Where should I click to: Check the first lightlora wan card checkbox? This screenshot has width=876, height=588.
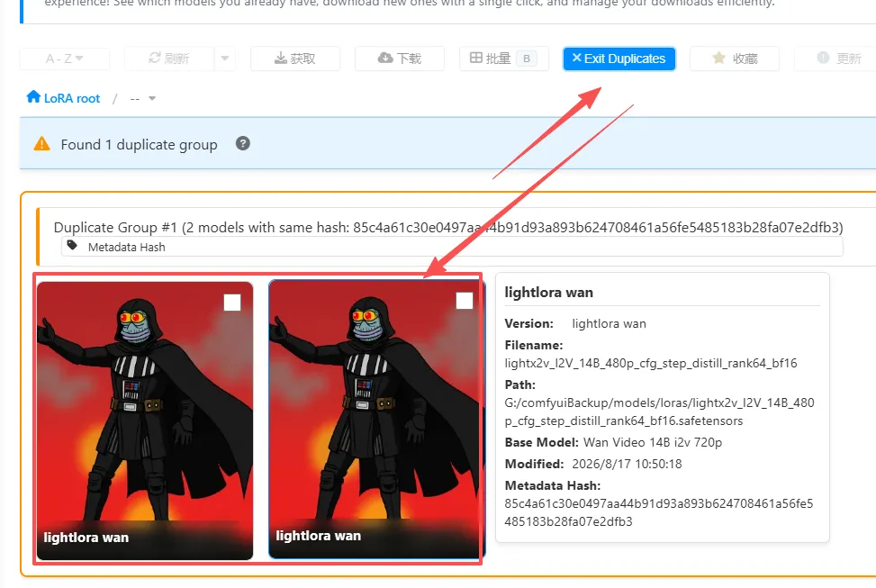[232, 303]
